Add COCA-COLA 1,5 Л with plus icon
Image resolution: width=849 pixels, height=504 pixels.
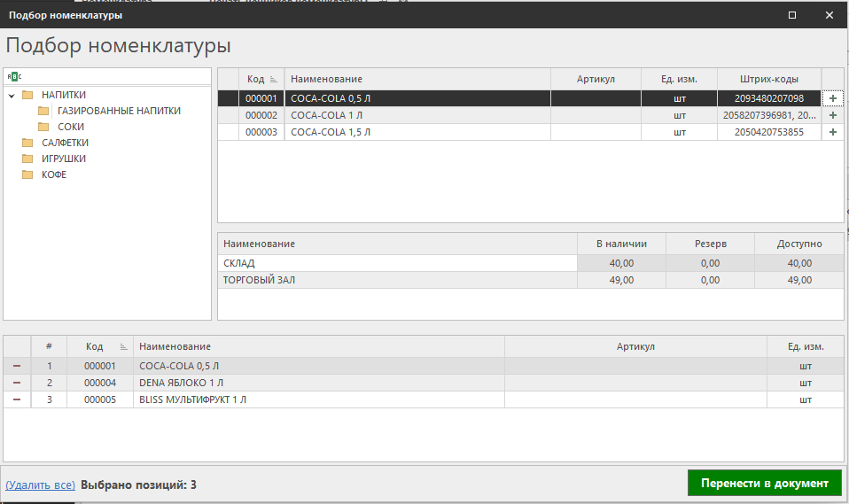832,132
